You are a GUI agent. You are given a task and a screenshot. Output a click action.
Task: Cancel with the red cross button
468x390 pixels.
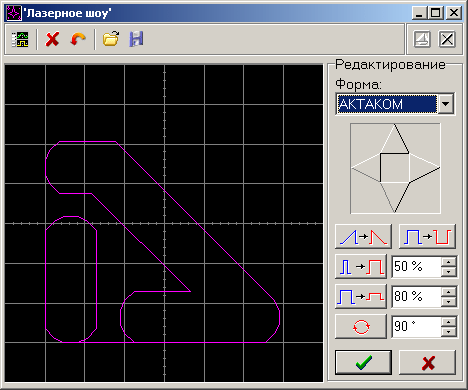pos(427,362)
